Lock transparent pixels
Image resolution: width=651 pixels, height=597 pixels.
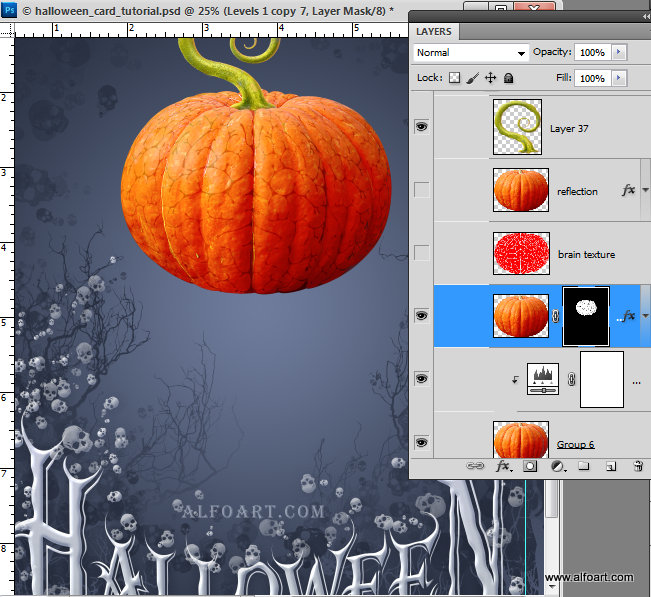point(454,78)
